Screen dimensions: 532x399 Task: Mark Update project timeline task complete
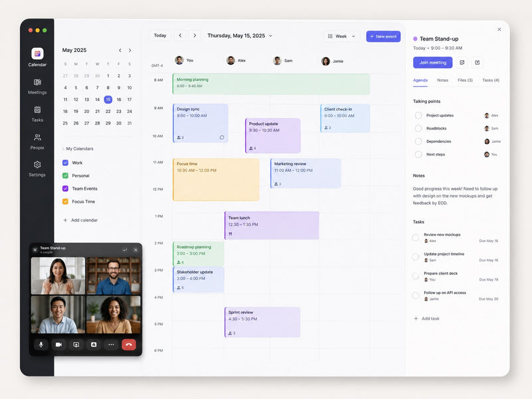pos(416,257)
